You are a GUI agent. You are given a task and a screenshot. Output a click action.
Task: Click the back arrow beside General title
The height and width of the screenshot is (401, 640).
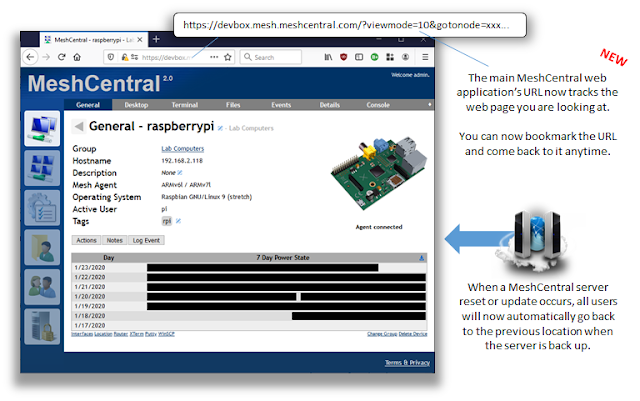pos(78,127)
